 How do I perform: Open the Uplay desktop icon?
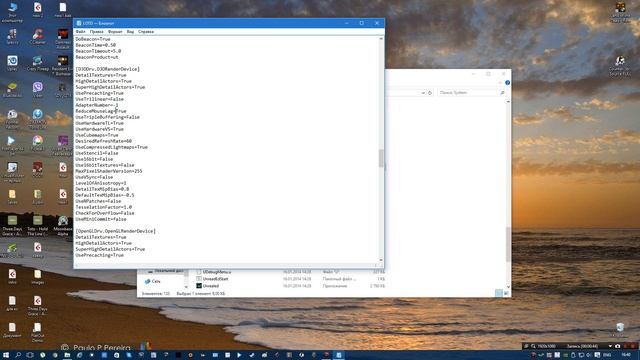click(12, 63)
